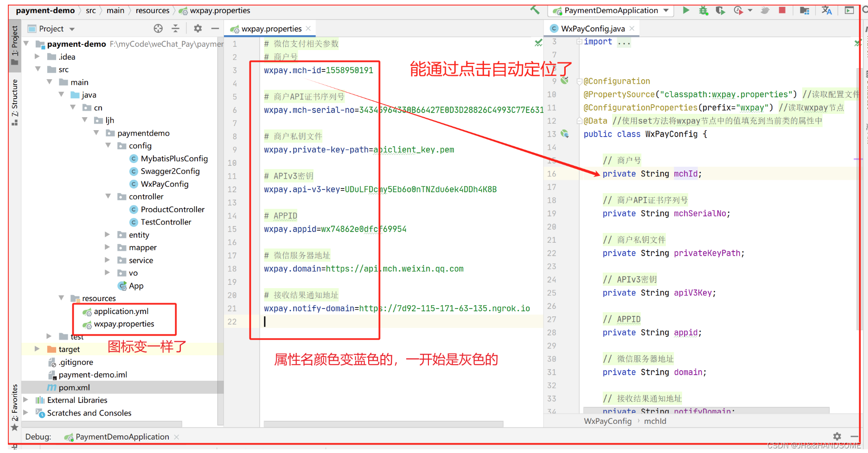Open Debug panel settings gear
868x453 pixels.
(x=837, y=436)
